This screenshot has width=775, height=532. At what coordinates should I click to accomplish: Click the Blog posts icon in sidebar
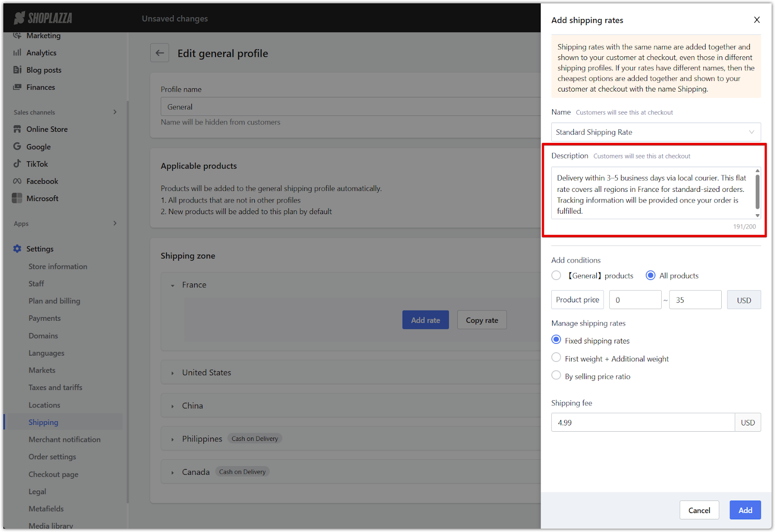click(17, 70)
